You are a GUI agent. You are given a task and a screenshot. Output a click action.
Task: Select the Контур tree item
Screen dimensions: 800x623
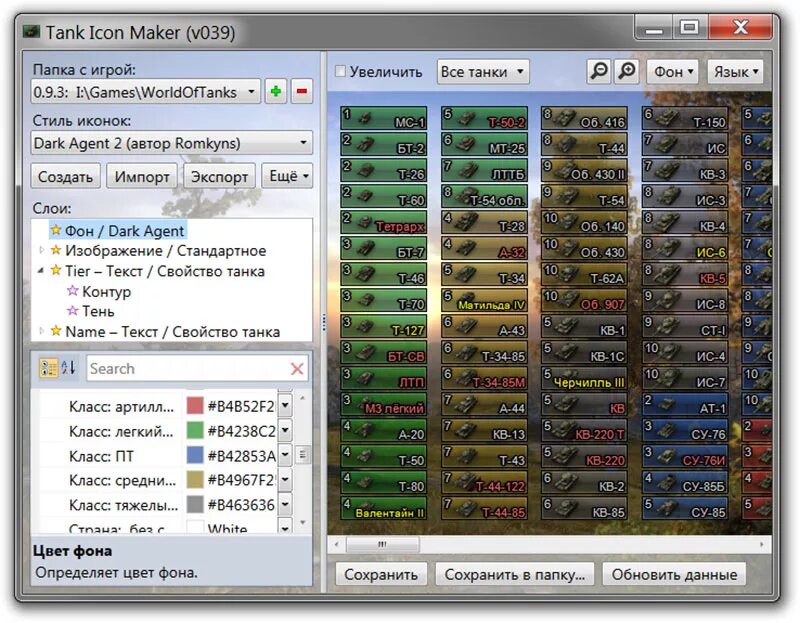(107, 291)
